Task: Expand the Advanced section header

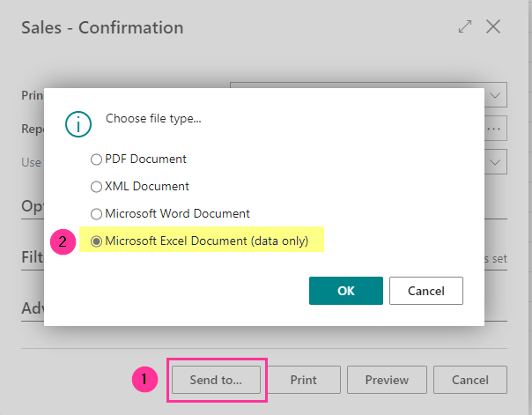Action: tap(33, 309)
